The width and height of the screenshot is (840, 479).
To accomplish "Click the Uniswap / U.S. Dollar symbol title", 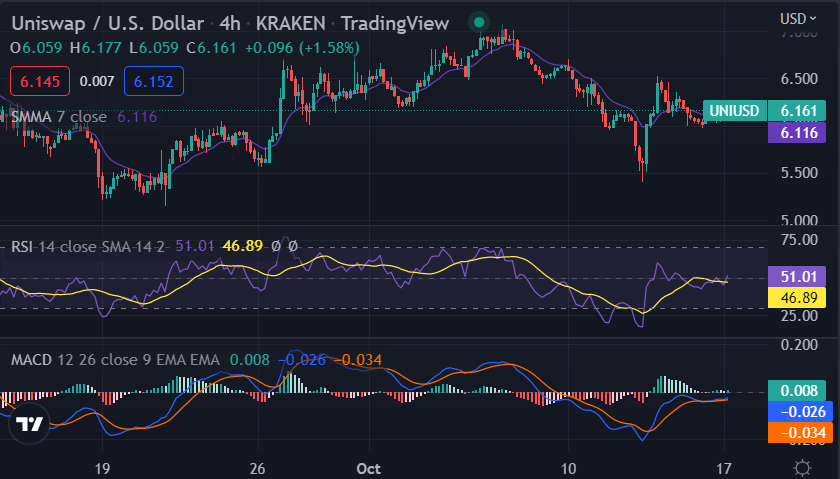I will coord(107,24).
